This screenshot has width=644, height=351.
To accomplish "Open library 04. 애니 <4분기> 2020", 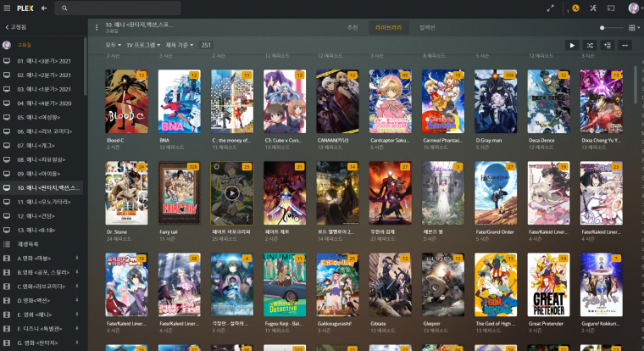I will pyautogui.click(x=41, y=103).
